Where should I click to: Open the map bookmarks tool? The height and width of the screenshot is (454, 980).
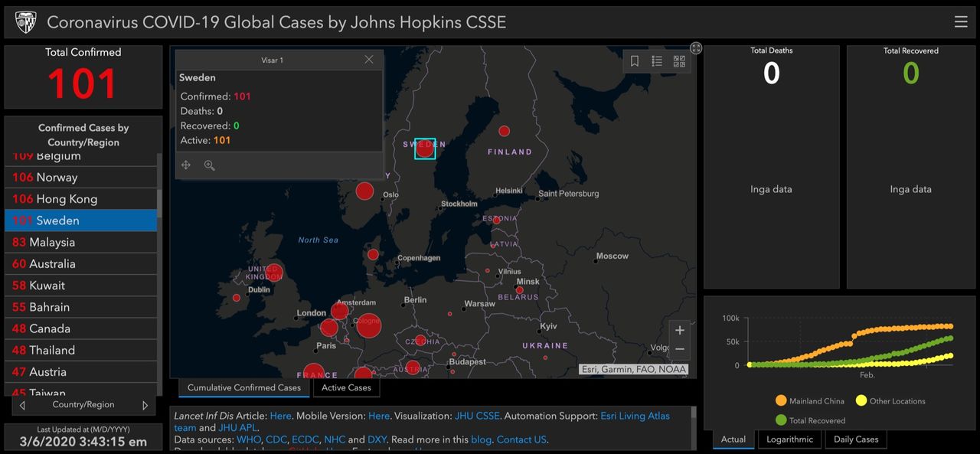(635, 61)
